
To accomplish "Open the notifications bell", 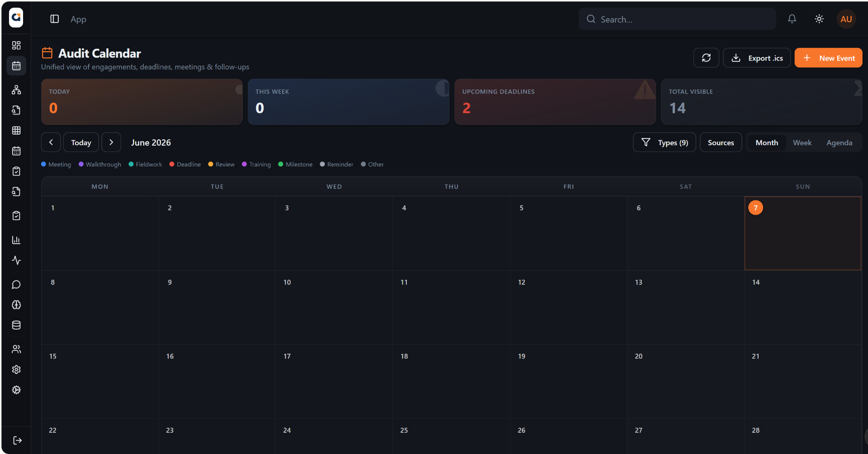I will 792,19.
